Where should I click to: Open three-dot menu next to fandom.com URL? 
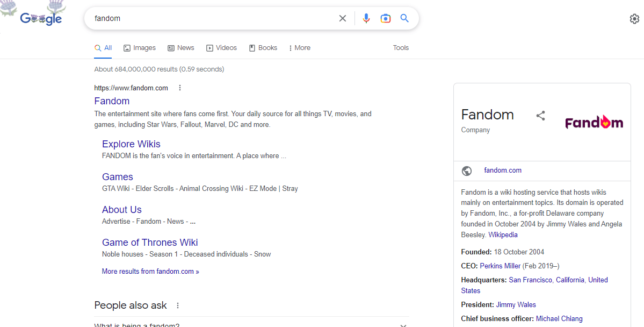179,88
